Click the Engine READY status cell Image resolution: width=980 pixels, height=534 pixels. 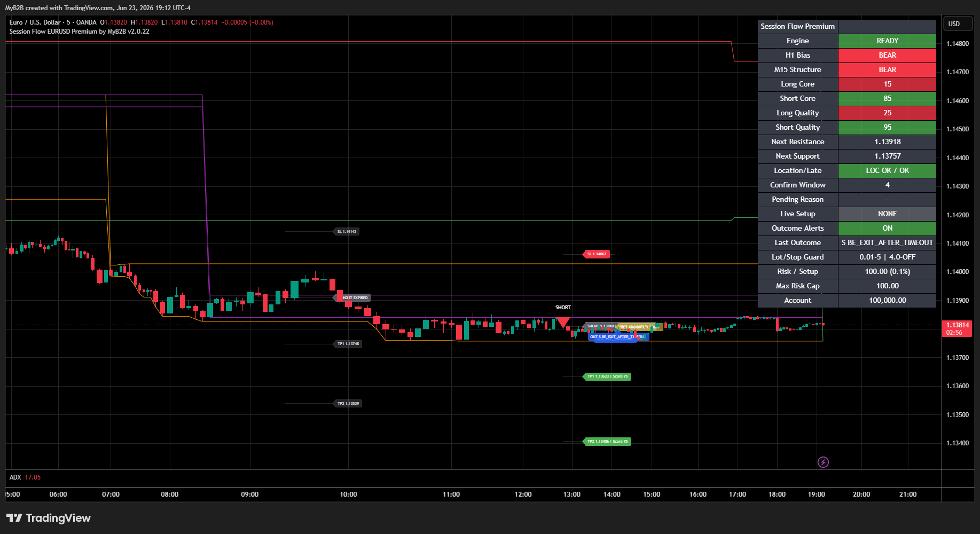click(x=887, y=41)
